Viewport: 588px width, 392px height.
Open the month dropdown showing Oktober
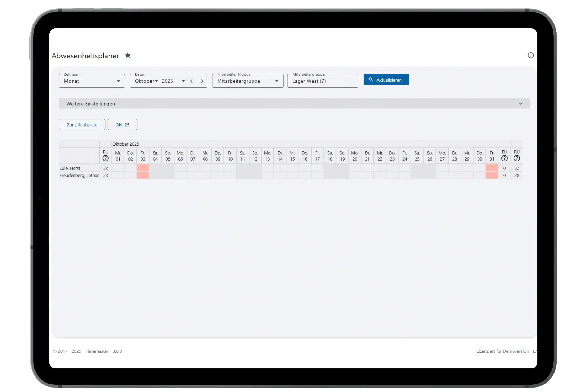point(146,81)
